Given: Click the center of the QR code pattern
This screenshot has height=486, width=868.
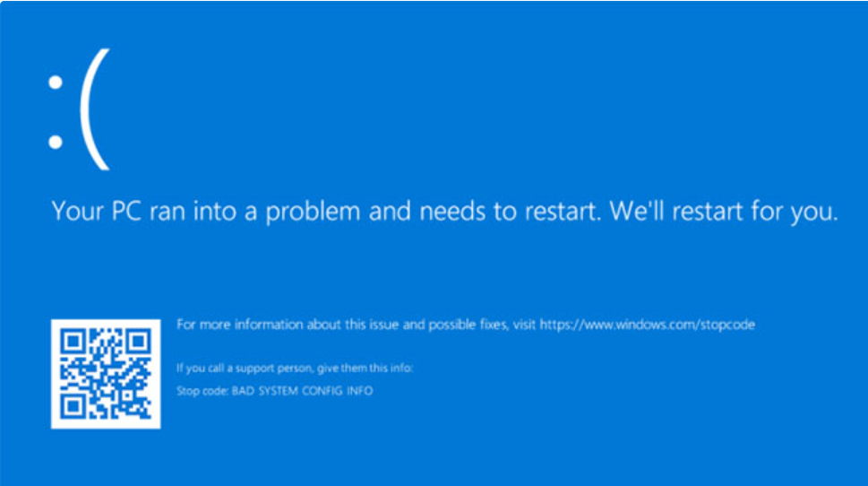Looking at the screenshot, I should pos(106,375).
